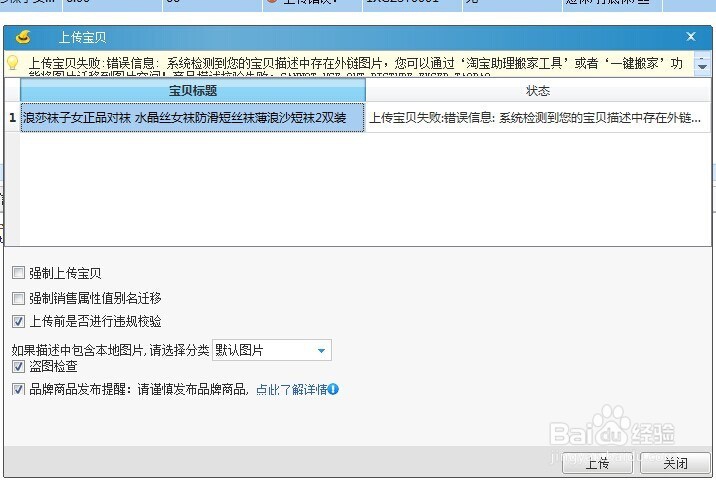Click the yellow lightbulb tip icon
The image size is (716, 481).
click(x=12, y=63)
